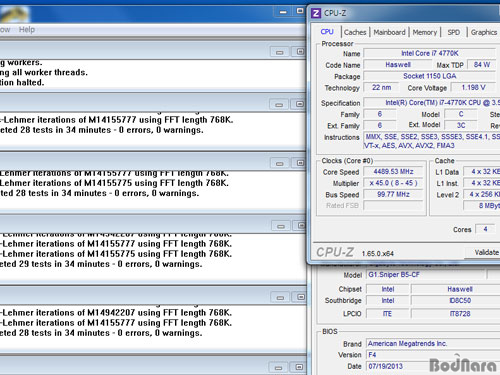This screenshot has height=375, width=500.
Task: Select the Graphics tab in CPU-Z
Action: (484, 32)
